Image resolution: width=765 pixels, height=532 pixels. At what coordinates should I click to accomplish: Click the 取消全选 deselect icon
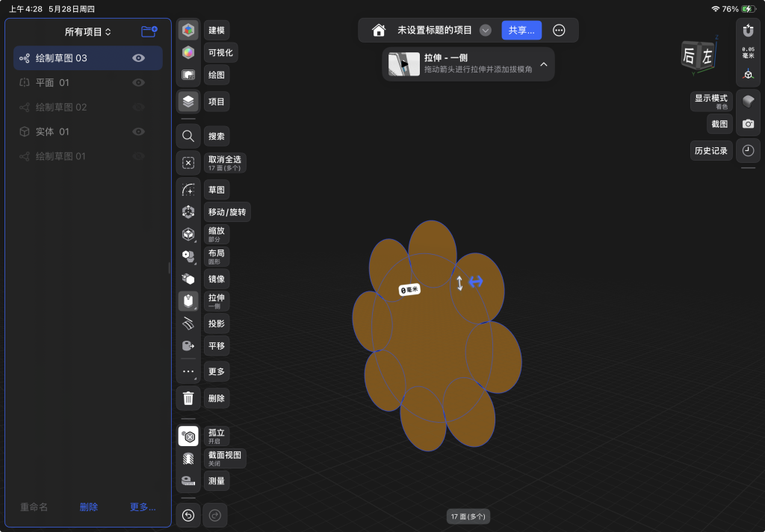tap(188, 163)
